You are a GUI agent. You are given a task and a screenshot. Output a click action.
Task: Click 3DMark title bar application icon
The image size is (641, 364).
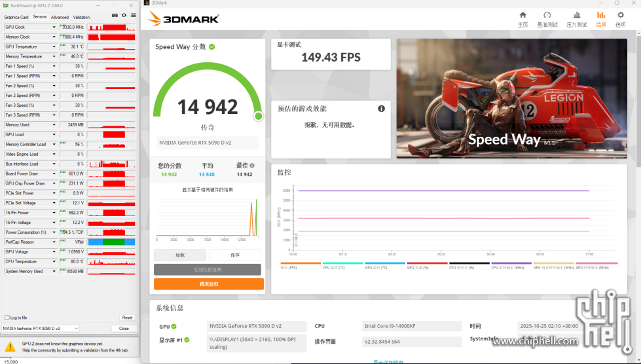(x=147, y=3)
